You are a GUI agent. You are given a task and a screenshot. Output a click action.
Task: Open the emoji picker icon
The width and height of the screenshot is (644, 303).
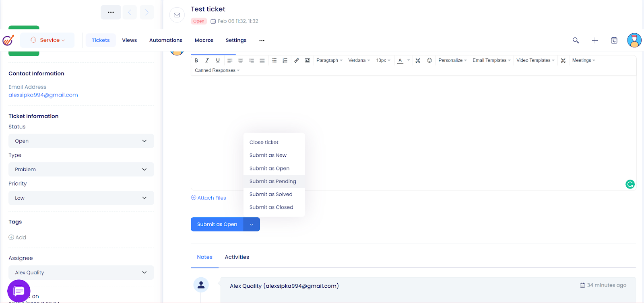click(x=429, y=60)
